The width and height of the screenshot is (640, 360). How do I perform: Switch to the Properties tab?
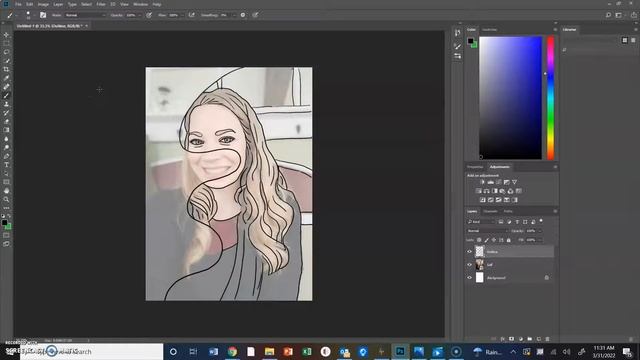(x=475, y=167)
